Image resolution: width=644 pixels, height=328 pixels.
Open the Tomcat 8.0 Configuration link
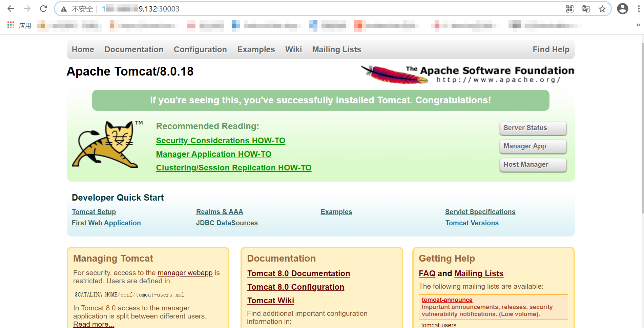296,287
